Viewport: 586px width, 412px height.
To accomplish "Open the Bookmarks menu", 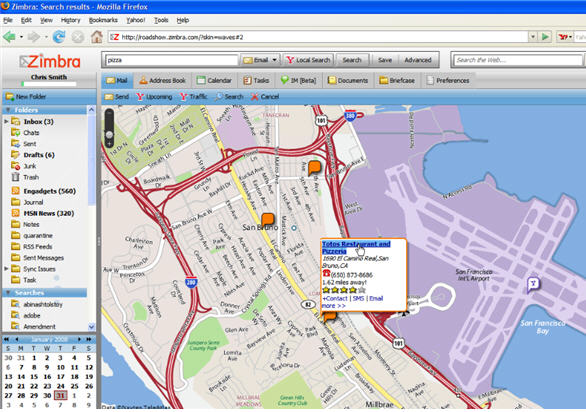I will (103, 20).
